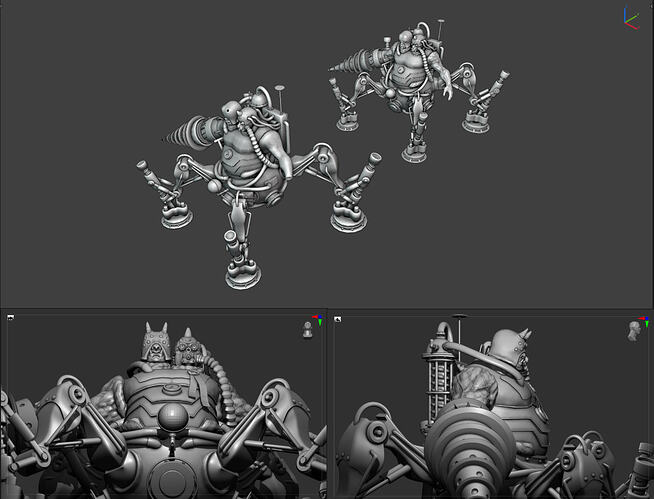The height and width of the screenshot is (499, 654).
Task: Click the front foot pad of the near robot
Action: 241,273
